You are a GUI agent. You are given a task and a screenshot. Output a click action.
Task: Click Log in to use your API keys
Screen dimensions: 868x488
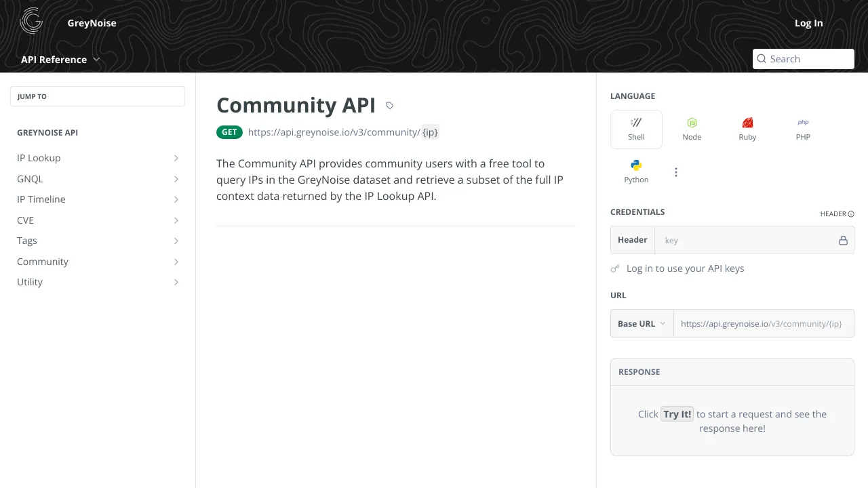click(x=685, y=268)
